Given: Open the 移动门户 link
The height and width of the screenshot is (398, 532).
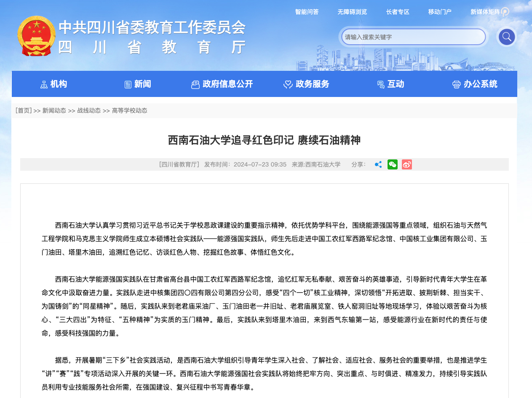Looking at the screenshot, I should (440, 12).
